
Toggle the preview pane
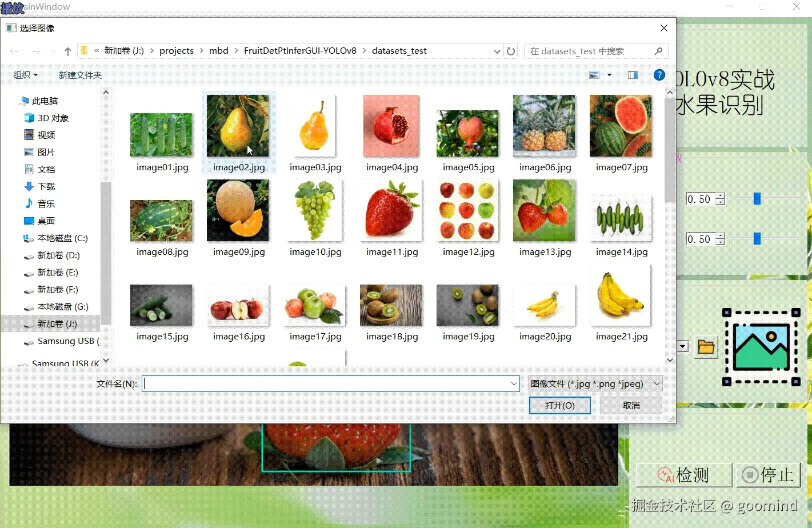(633, 75)
